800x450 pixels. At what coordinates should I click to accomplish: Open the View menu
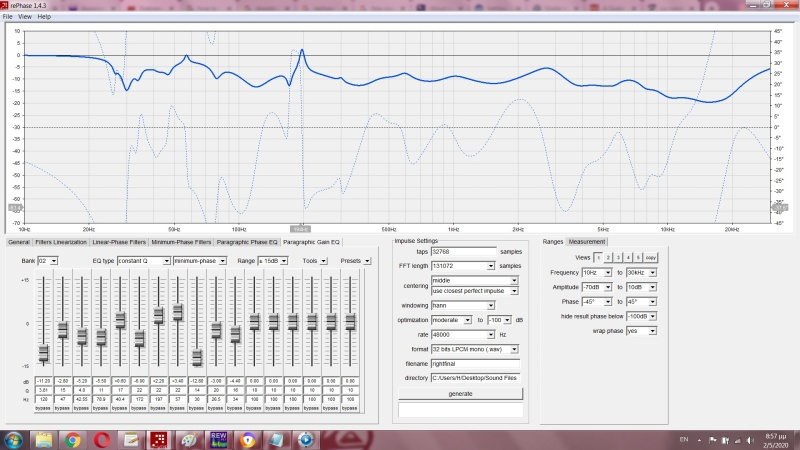point(25,17)
